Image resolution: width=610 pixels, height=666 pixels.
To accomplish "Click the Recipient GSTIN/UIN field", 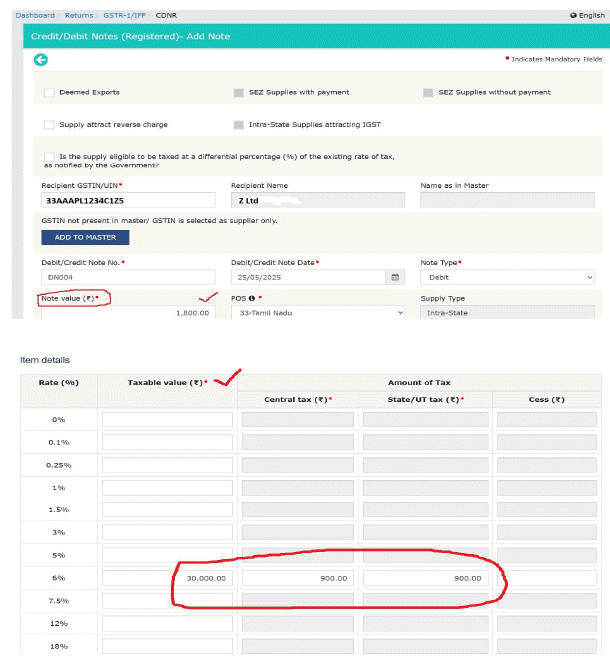I will tap(128, 201).
